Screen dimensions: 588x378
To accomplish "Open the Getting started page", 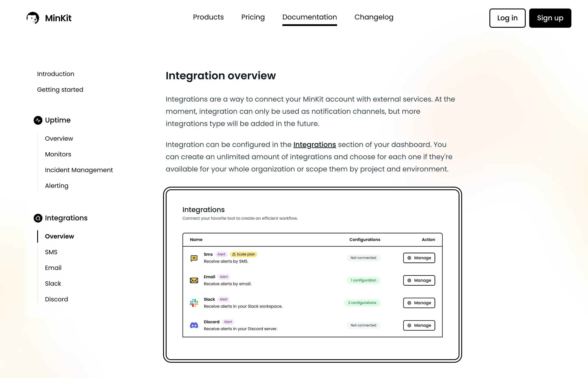I will 60,90.
